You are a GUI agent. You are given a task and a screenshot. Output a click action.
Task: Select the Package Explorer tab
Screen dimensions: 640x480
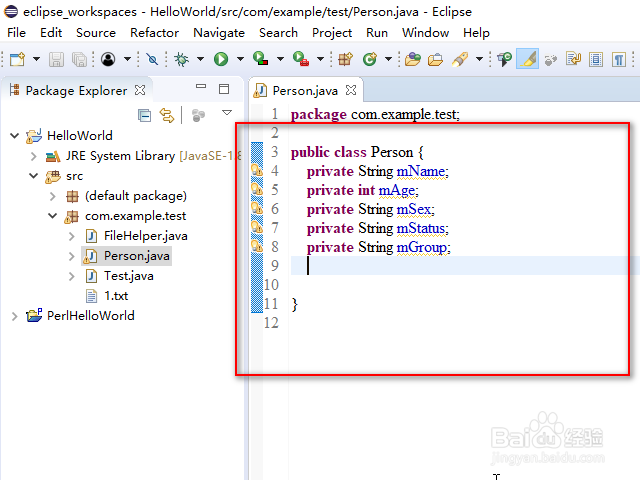(x=76, y=91)
